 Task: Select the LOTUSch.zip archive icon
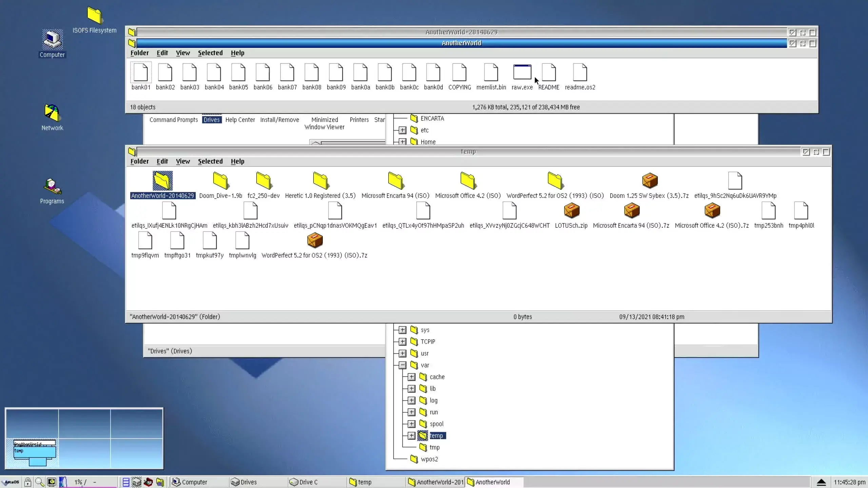click(571, 211)
